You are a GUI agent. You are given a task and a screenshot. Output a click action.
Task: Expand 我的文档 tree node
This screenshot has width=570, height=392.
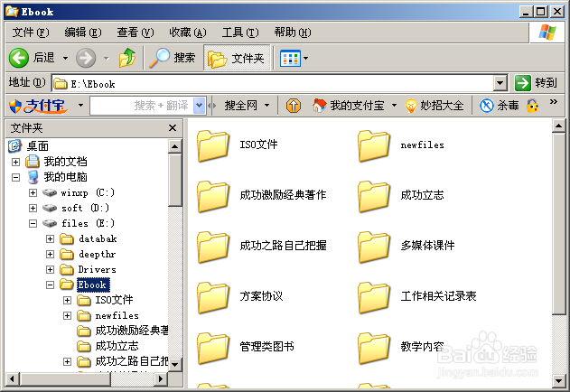click(x=15, y=162)
